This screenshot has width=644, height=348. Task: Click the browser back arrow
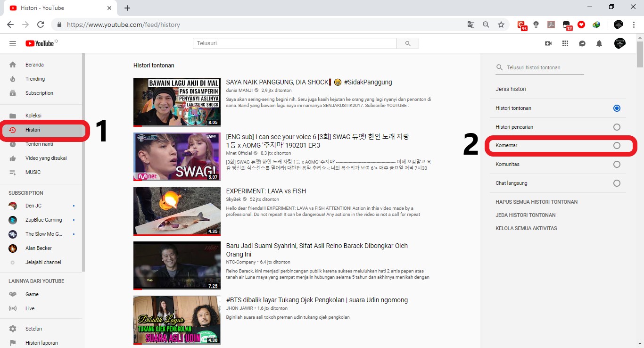(10, 25)
